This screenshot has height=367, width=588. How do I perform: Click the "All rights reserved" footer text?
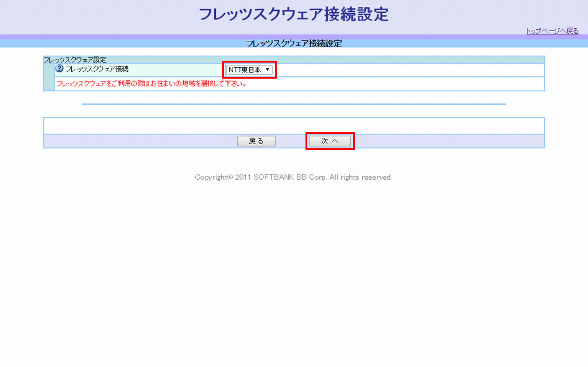pyautogui.click(x=361, y=177)
